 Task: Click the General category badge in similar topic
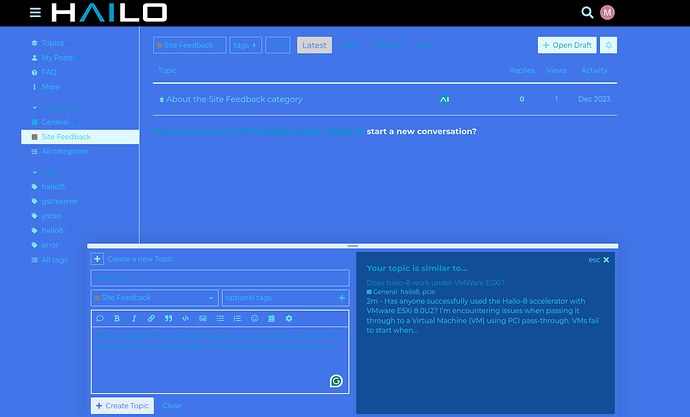pos(382,292)
